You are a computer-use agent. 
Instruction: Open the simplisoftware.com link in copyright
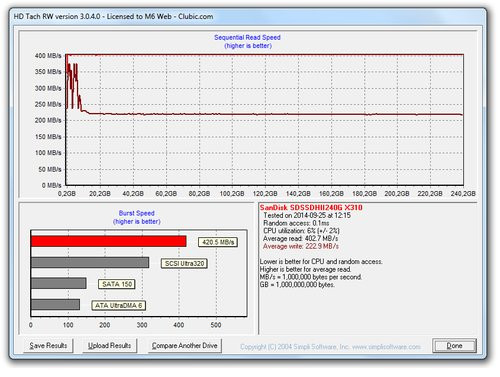coord(386,347)
